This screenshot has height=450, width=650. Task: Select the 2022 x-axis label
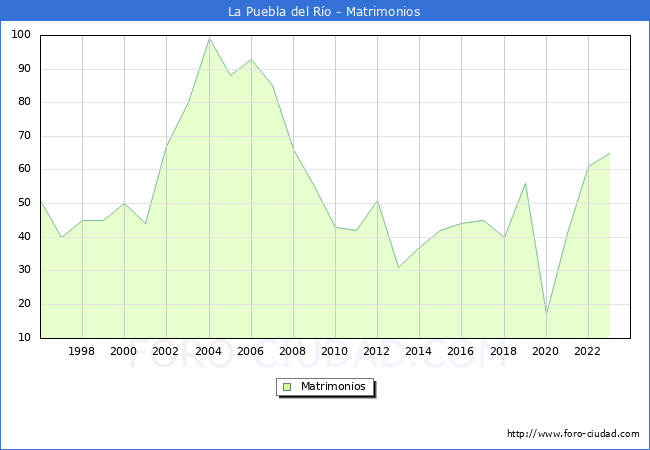point(587,351)
